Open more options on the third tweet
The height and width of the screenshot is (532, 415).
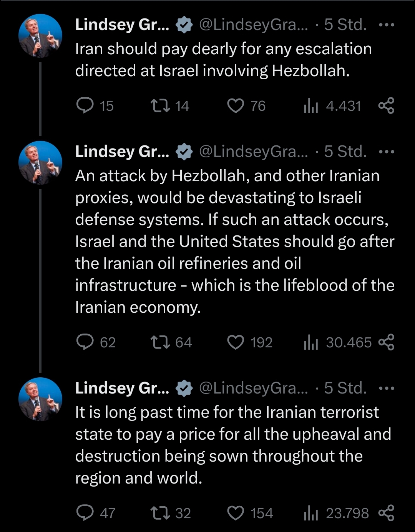[x=386, y=388]
